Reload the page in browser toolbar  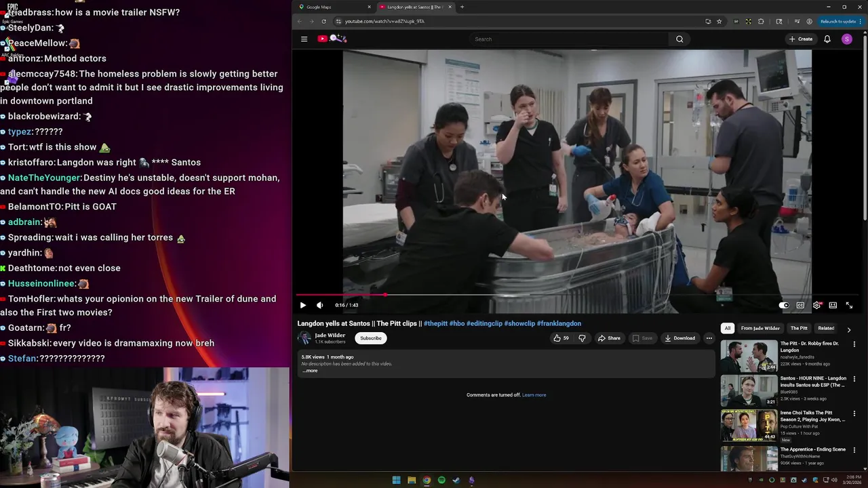(323, 21)
